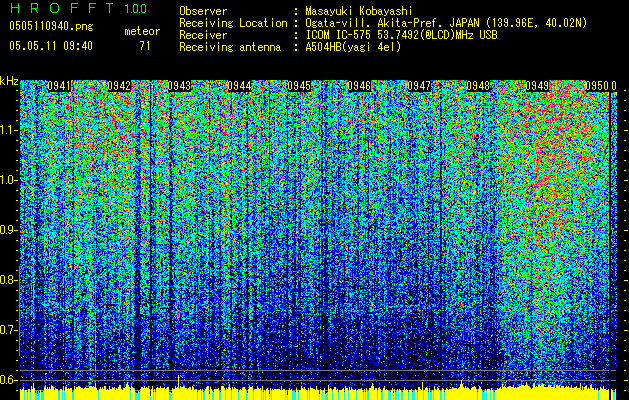The height and width of the screenshot is (400, 629).
Task: Click the 0944 time marker
Action: (239, 86)
